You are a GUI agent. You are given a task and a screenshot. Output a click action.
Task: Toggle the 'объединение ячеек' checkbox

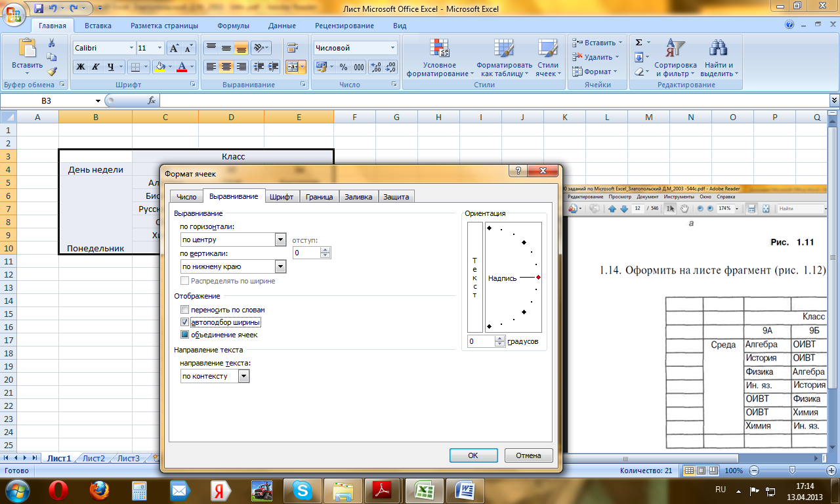[x=185, y=335]
